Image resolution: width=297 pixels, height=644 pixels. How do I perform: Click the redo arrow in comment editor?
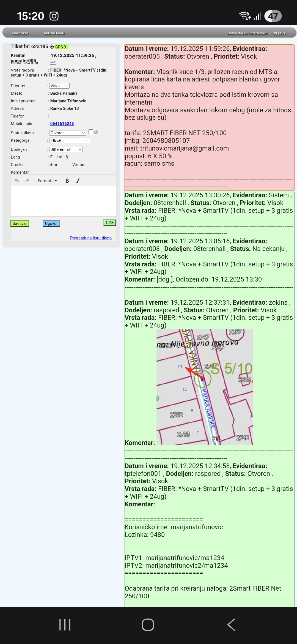(27, 181)
